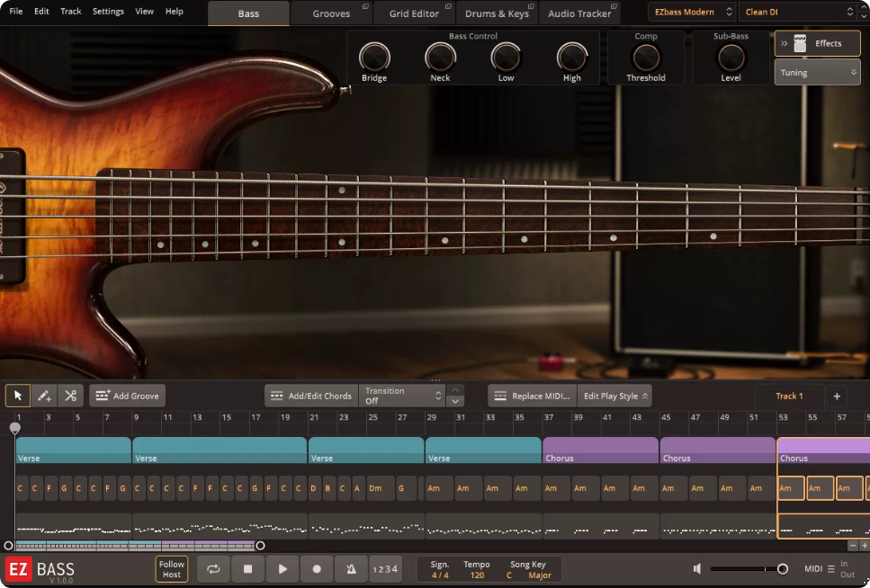Viewport: 870px width, 588px height.
Task: Open the Transition Off dropdown
Action: coord(401,396)
